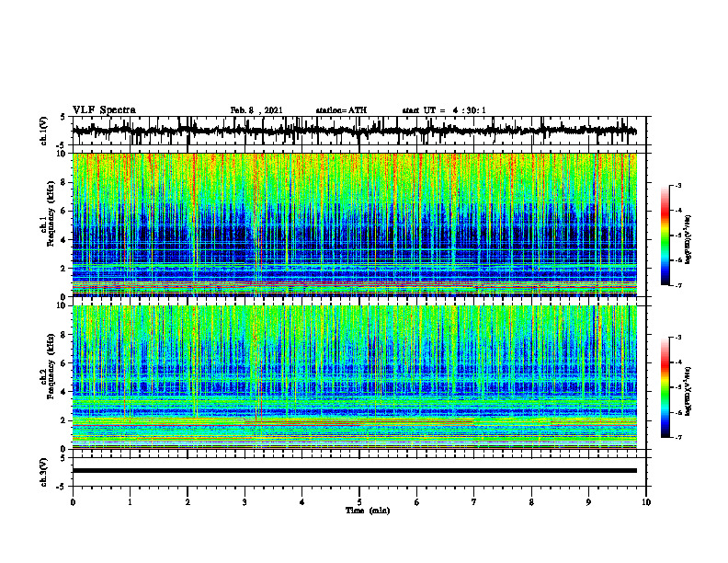
Task: Click the ch.1 color bar units label
Action: 688,239
